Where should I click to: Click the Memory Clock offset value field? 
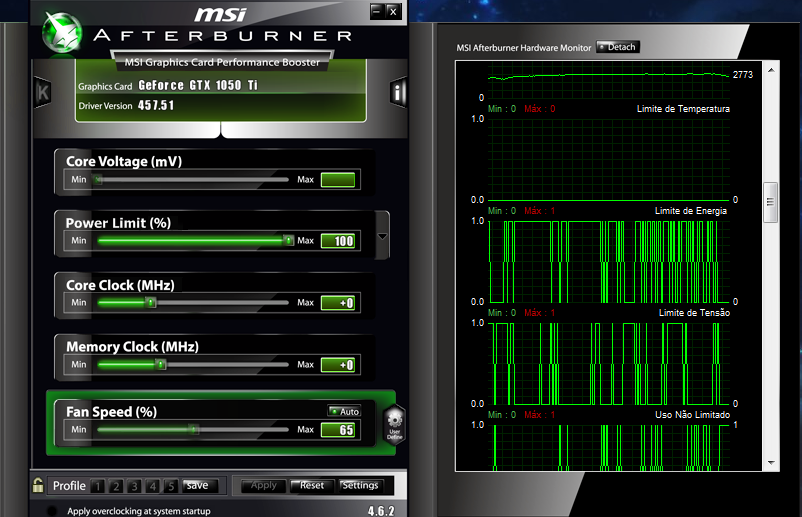click(338, 365)
